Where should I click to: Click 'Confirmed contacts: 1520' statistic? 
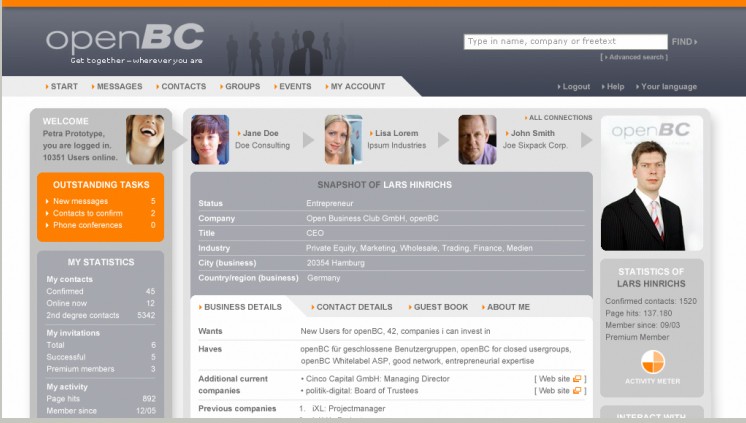[x=651, y=301]
